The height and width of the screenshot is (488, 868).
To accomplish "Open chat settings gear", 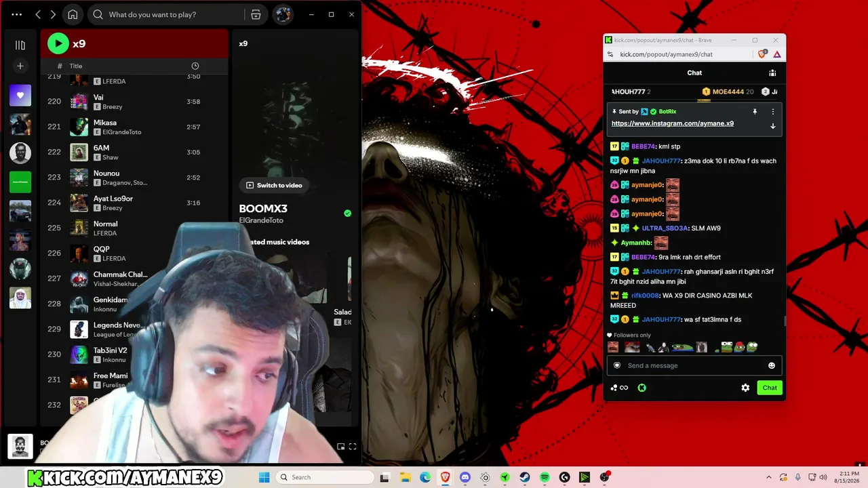I will [745, 388].
